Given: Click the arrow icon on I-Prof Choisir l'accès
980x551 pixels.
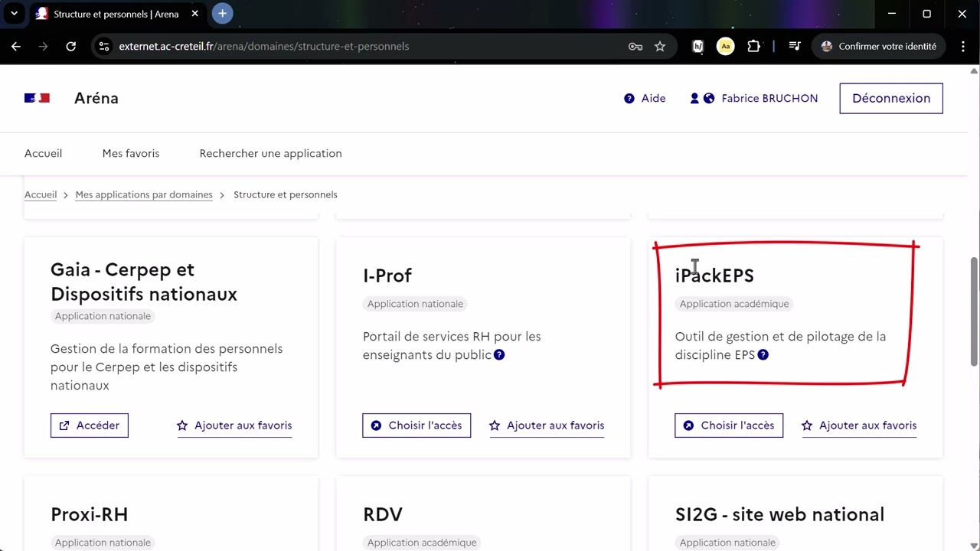Looking at the screenshot, I should [376, 425].
